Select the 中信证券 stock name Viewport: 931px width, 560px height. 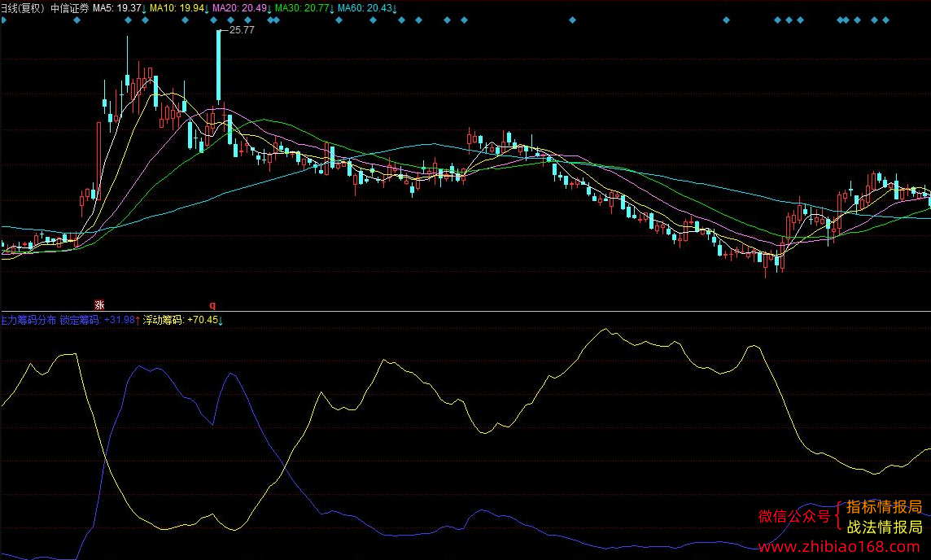(x=70, y=8)
